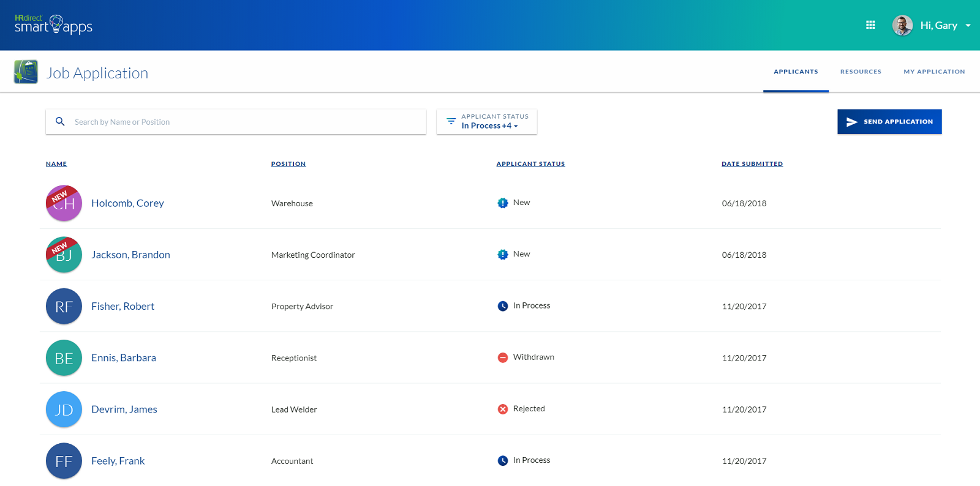Sort by Applicant Status column header
Screen dimensions: 980x486
click(530, 164)
